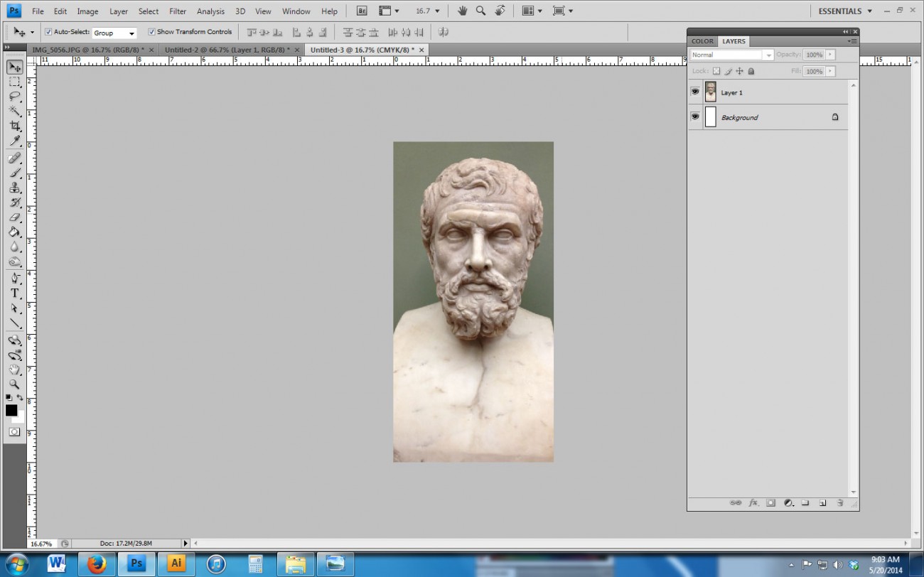Click the foreground color swatch

click(x=11, y=410)
